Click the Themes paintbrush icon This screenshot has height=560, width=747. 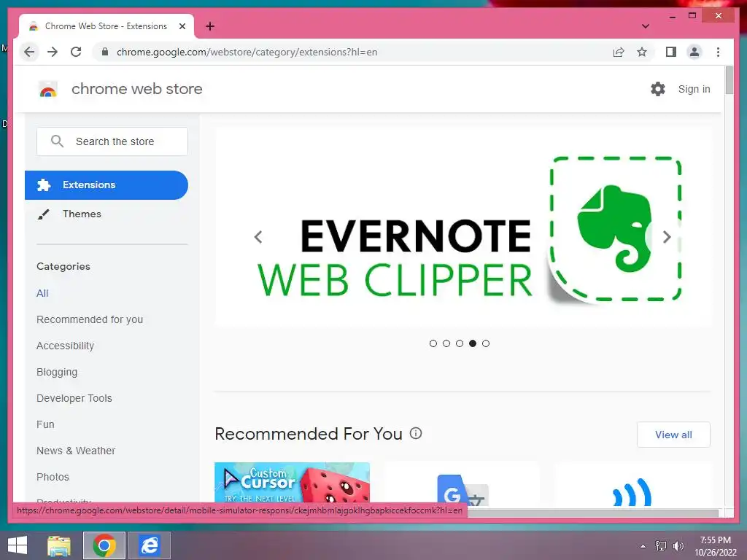pyautogui.click(x=43, y=214)
